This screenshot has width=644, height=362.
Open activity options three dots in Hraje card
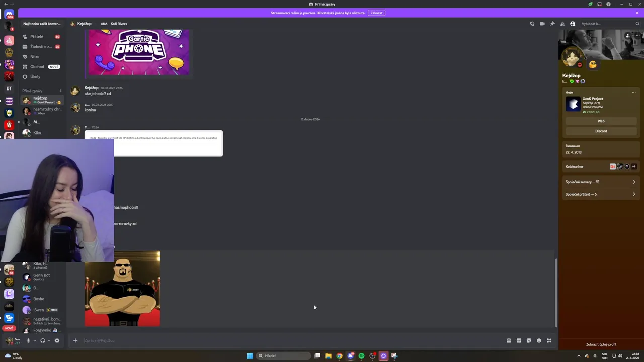[x=634, y=93]
